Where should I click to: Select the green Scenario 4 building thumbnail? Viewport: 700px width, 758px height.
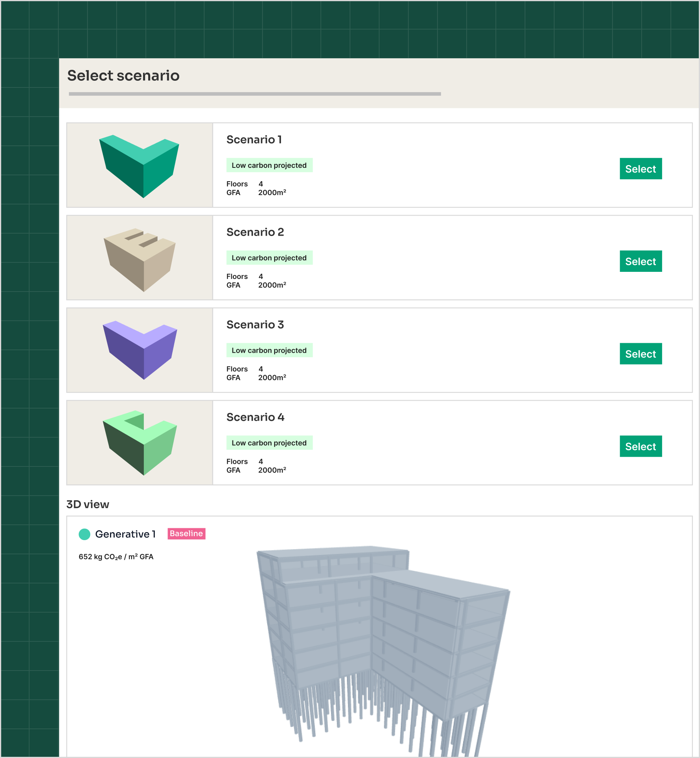(x=140, y=443)
